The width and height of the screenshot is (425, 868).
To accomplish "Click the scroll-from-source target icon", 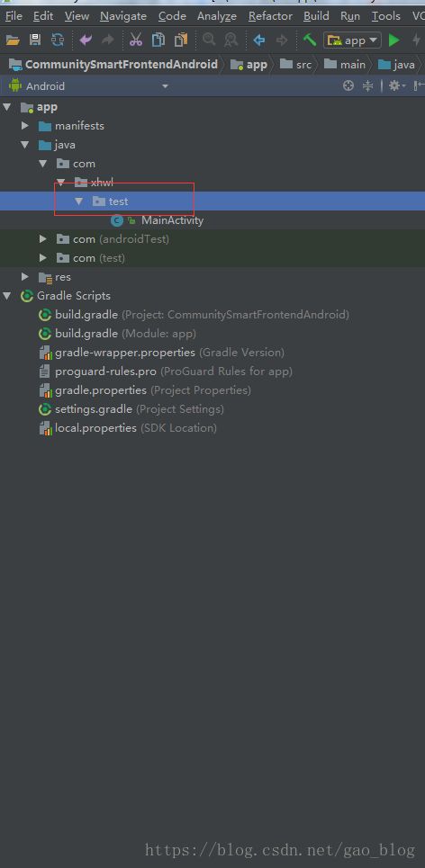I will click(x=348, y=85).
